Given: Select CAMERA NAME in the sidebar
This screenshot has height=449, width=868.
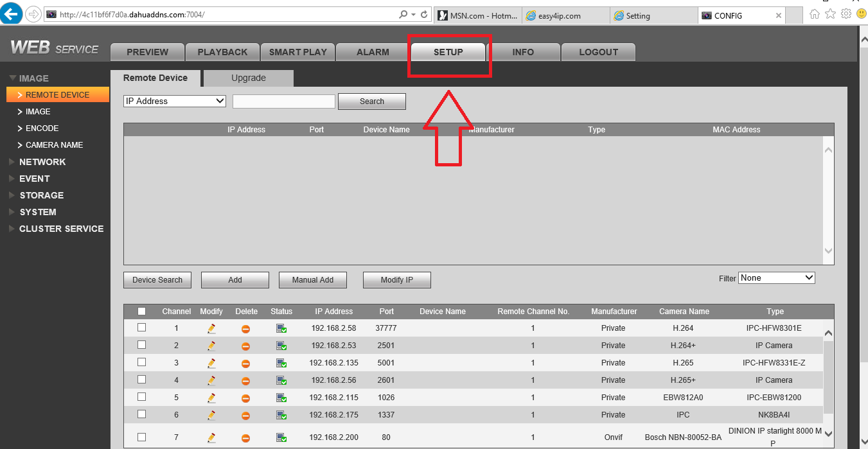Looking at the screenshot, I should click(x=54, y=145).
